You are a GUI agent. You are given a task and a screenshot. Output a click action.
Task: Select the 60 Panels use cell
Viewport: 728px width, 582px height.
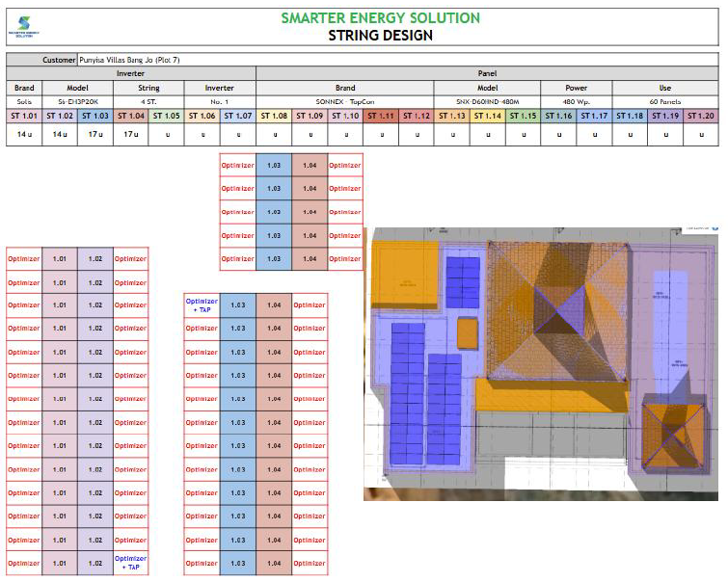tap(665, 101)
